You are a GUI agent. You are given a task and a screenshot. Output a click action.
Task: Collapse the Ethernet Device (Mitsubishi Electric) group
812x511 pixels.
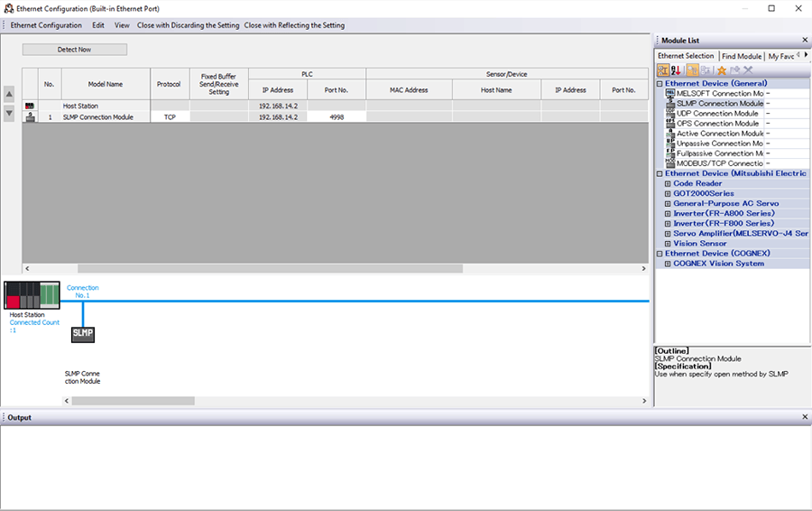coord(660,173)
